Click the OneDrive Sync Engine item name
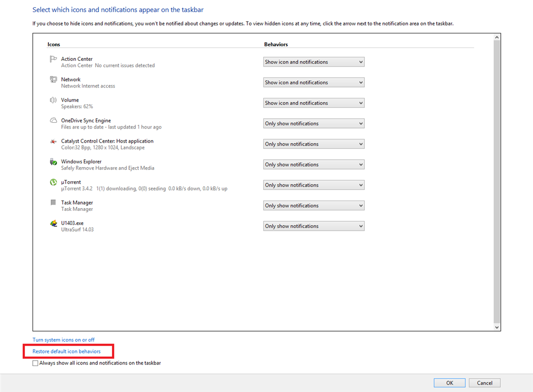 coord(86,120)
